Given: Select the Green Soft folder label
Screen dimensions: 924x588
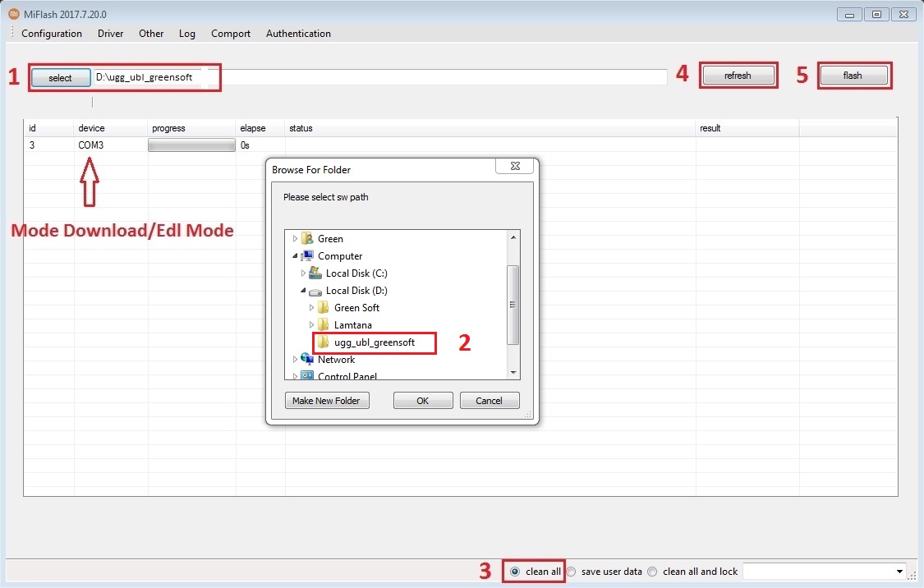Looking at the screenshot, I should click(356, 308).
